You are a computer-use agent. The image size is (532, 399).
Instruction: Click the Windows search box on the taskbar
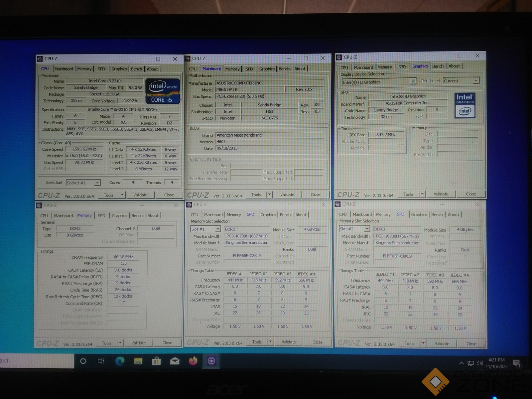(x=37, y=361)
